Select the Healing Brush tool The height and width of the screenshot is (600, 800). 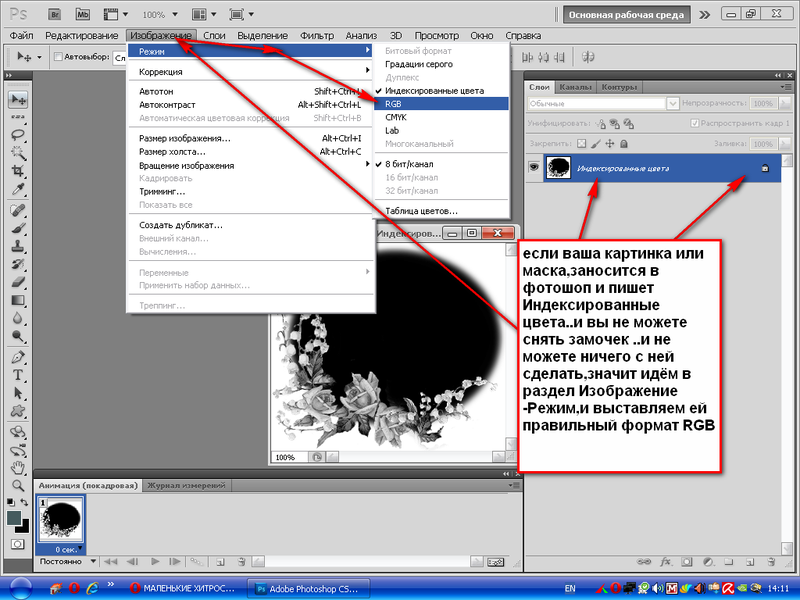tap(18, 210)
